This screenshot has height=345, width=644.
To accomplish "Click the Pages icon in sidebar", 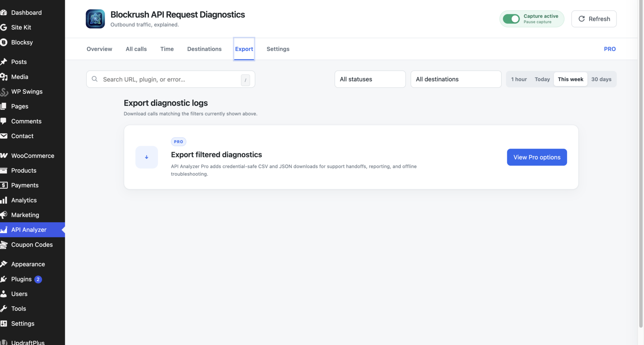I will [x=4, y=106].
